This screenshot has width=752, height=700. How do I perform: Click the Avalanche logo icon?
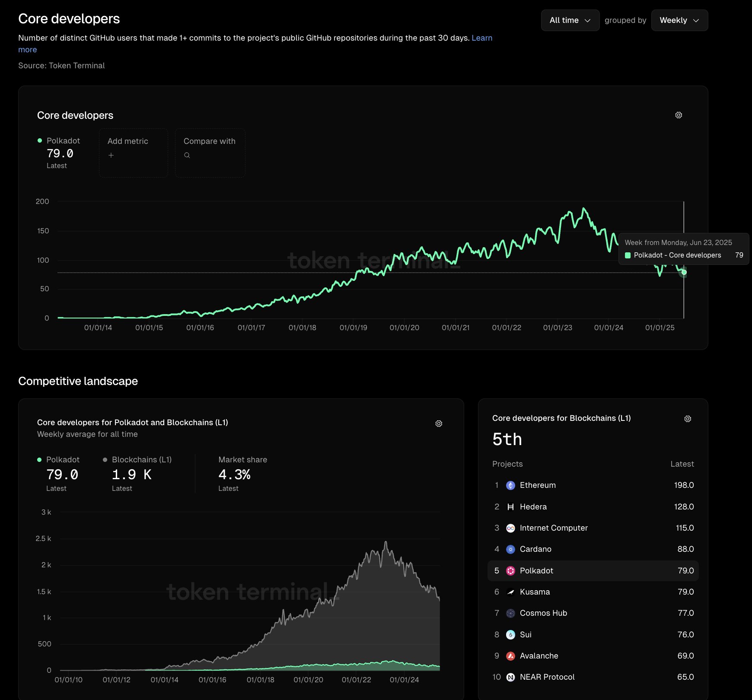[x=510, y=656]
